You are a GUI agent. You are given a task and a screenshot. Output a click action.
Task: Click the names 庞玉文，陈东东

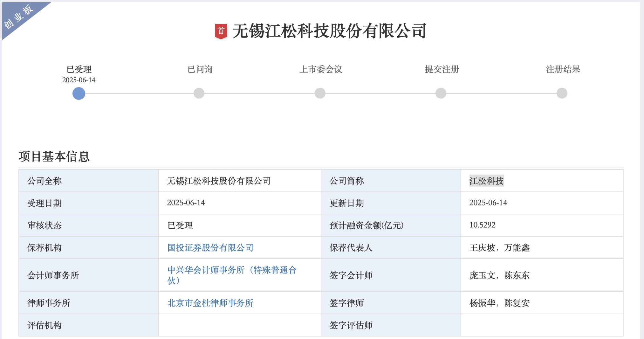pos(499,275)
